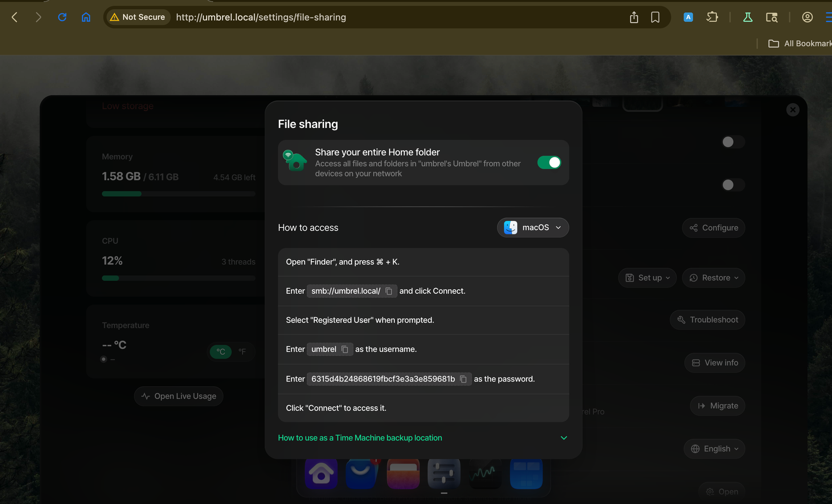Bookmark this page with the bookmark icon
The height and width of the screenshot is (504, 832).
pos(655,17)
